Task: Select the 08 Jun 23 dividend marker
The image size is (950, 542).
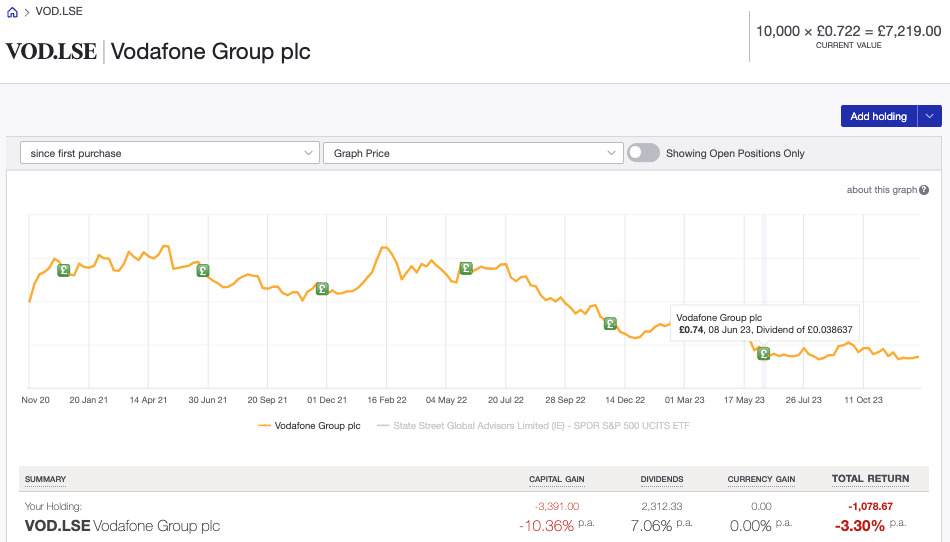Action: 763,354
